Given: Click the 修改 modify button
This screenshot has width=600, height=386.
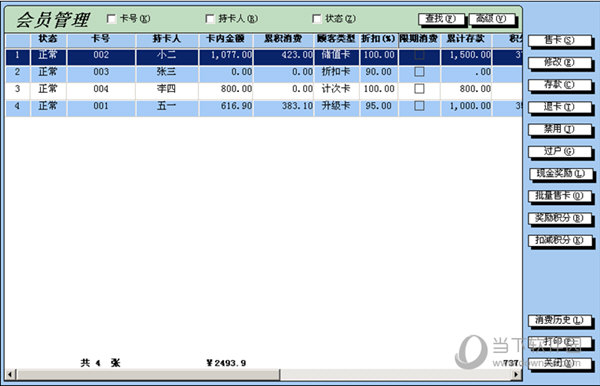Looking at the screenshot, I should pyautogui.click(x=560, y=63).
